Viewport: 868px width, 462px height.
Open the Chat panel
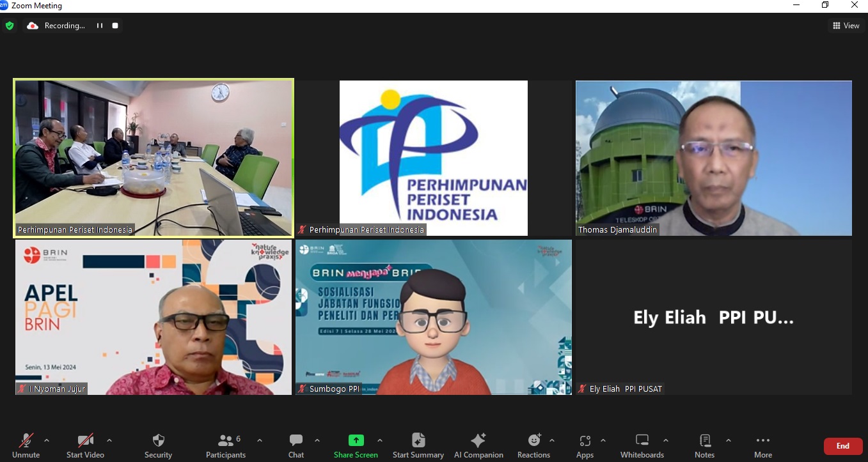(296, 445)
